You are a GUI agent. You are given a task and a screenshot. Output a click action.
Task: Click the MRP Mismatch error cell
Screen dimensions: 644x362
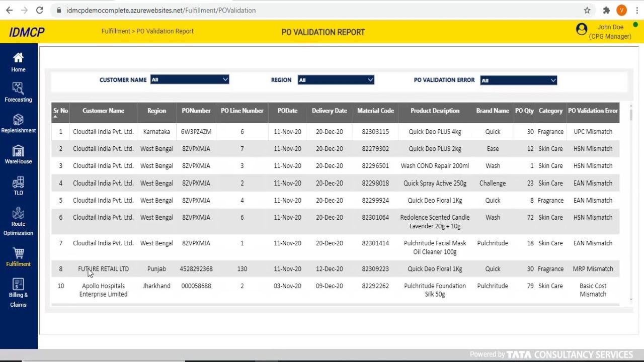[x=593, y=269]
